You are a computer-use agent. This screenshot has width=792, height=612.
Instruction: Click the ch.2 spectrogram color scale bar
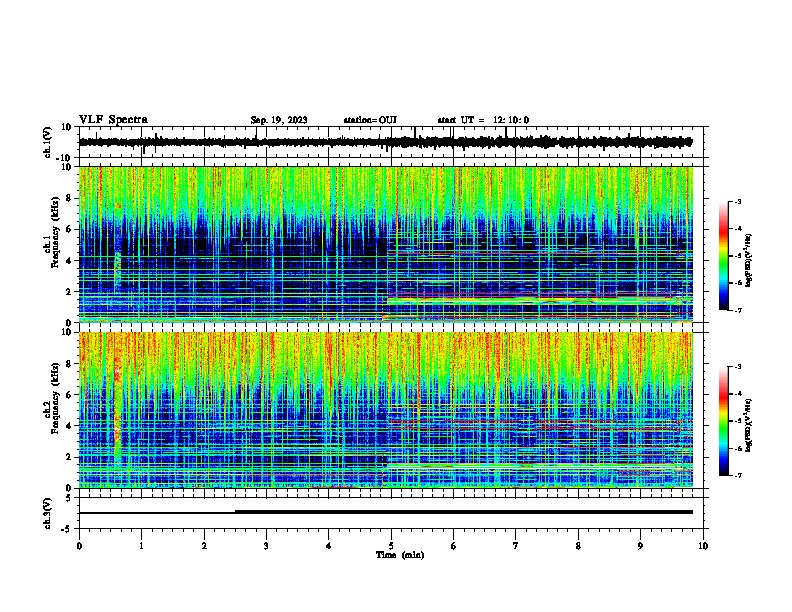click(x=724, y=421)
